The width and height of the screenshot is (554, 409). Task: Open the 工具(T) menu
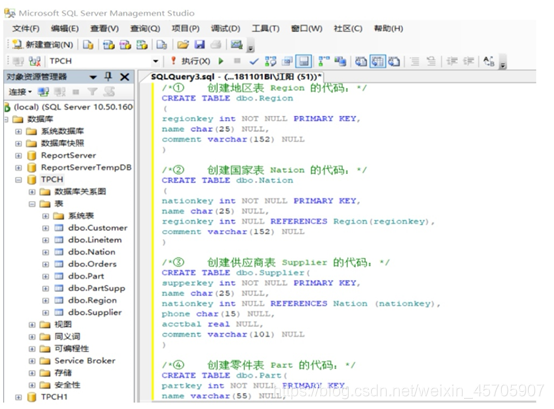pyautogui.click(x=265, y=28)
